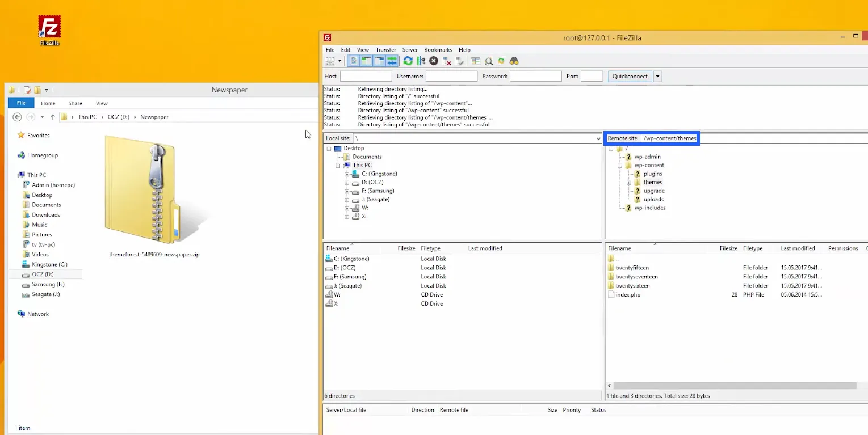Click the Quickconnect button
The image size is (868, 435).
click(630, 76)
